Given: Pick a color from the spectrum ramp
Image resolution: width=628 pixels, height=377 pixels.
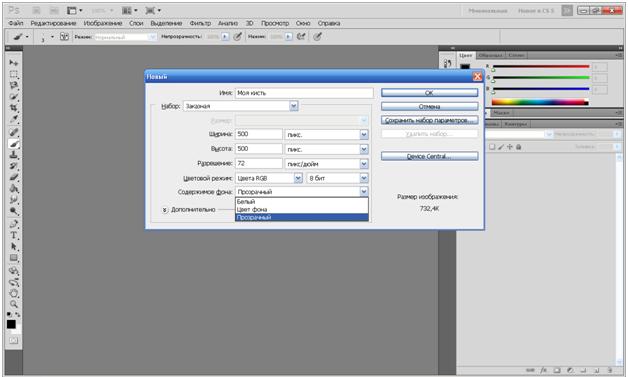Looking at the screenshot, I should [x=540, y=102].
